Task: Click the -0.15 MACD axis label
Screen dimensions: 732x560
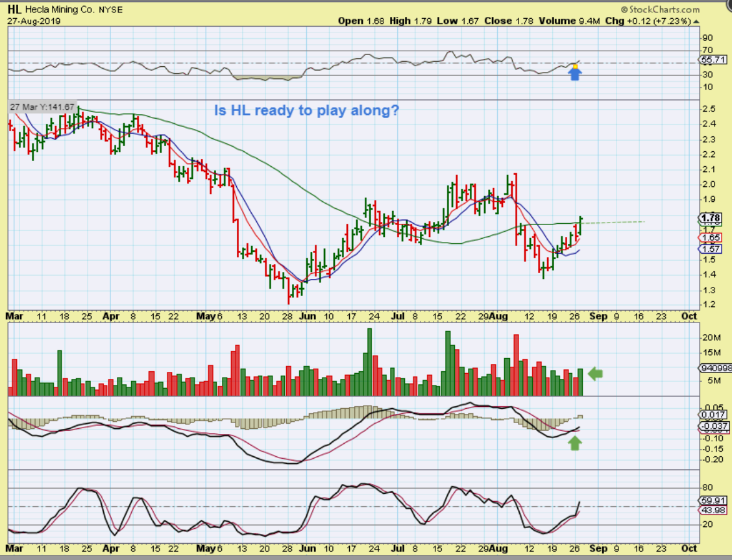Action: click(x=713, y=449)
